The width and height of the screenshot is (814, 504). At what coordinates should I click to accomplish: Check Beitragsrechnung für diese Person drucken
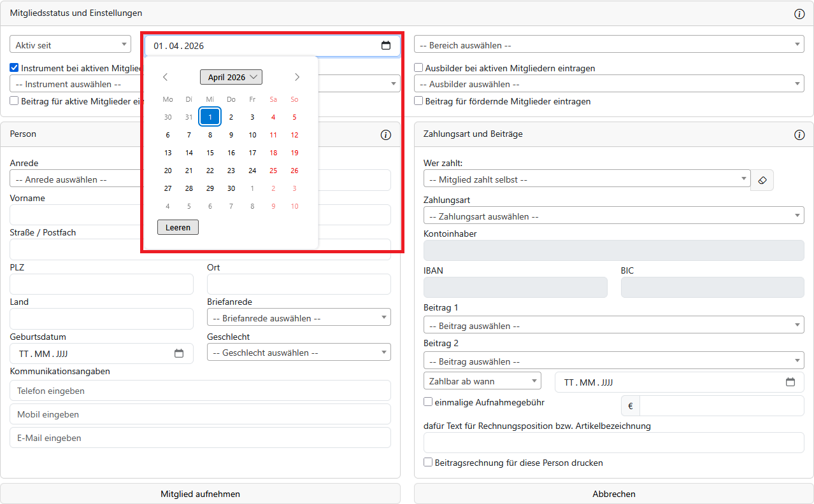click(x=429, y=463)
